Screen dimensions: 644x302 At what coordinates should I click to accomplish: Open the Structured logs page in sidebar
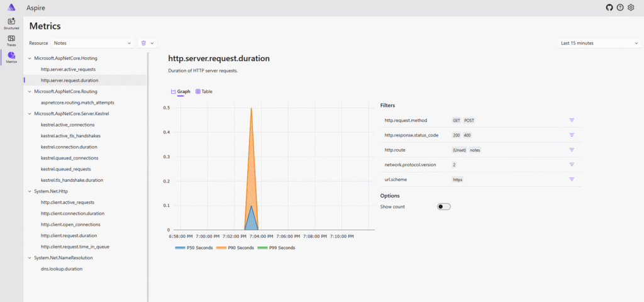(x=11, y=23)
